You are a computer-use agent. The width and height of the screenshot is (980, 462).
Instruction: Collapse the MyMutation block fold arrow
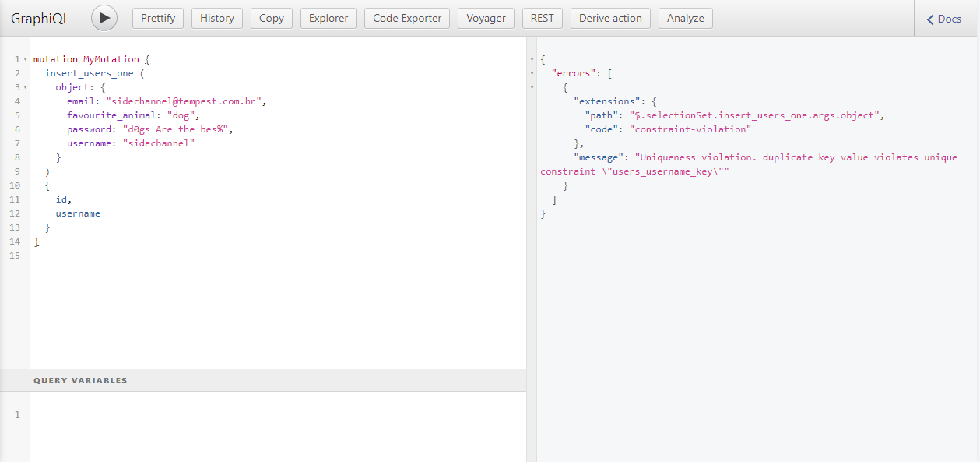click(26, 59)
